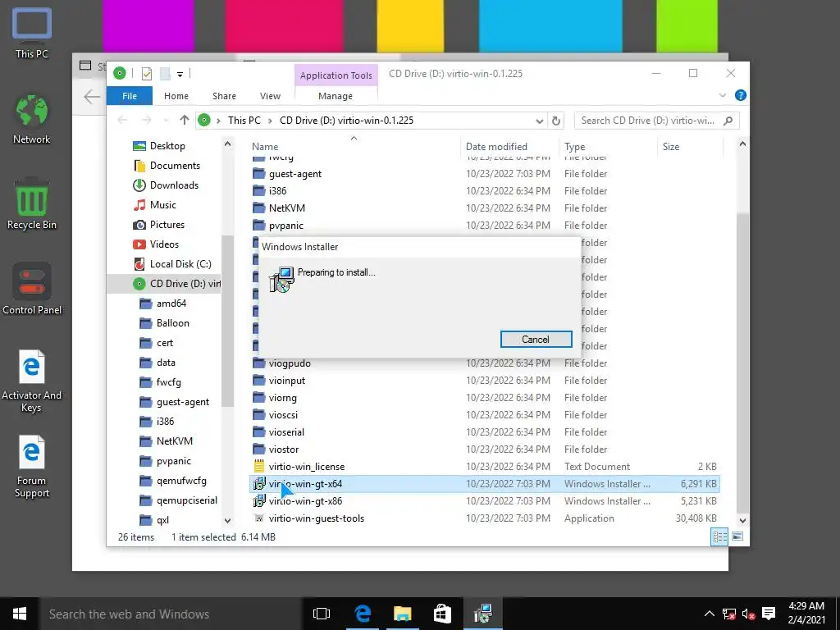
Task: Select qemupciserial folder in sidebar
Action: pyautogui.click(x=186, y=500)
